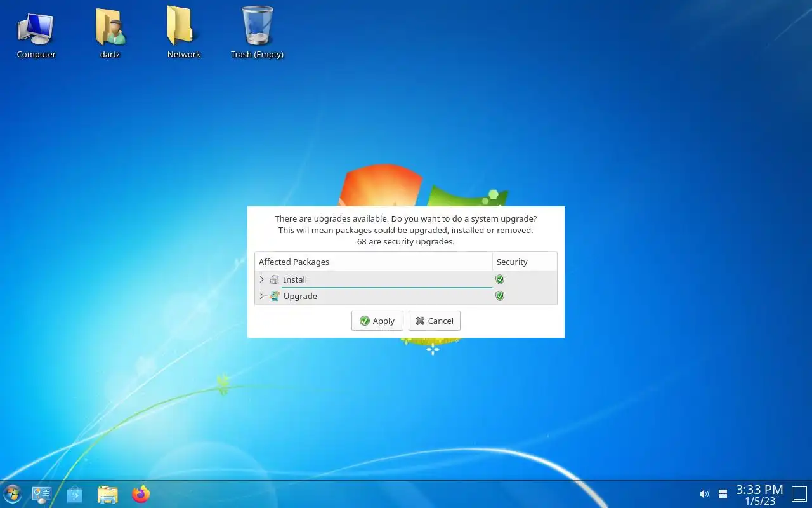The image size is (812, 508).
Task: Expand the Install package group
Action: (261, 279)
